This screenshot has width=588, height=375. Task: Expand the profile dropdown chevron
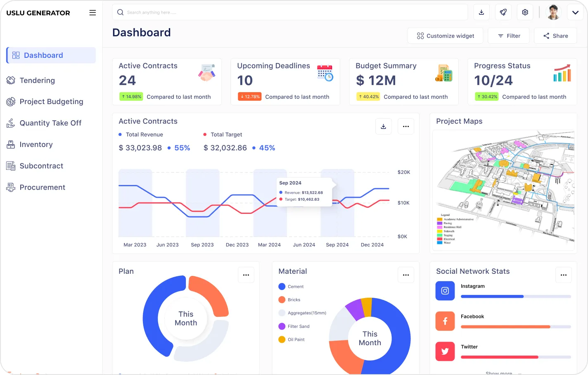[x=575, y=12]
